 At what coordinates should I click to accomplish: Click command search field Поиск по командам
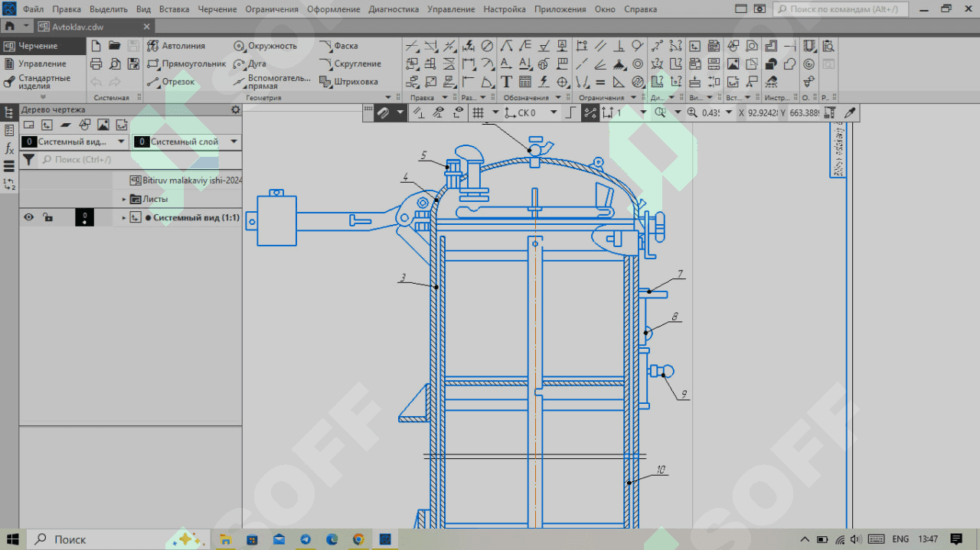coord(840,9)
